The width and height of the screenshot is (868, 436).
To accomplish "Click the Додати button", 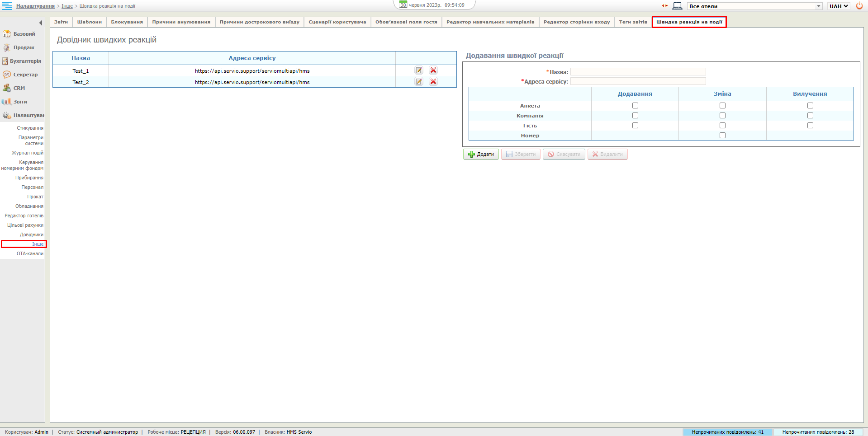I will coord(481,155).
